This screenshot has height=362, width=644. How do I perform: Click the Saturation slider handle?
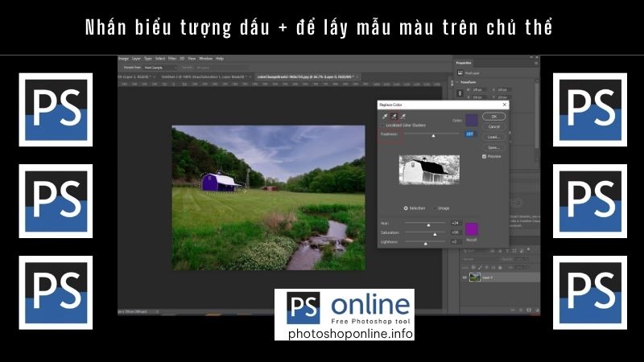point(435,234)
